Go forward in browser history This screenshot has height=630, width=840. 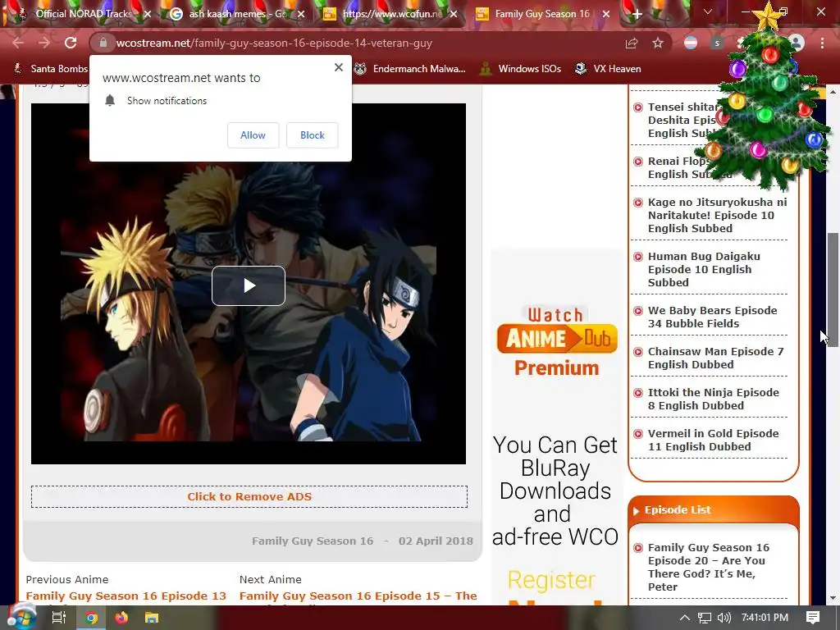pyautogui.click(x=44, y=43)
